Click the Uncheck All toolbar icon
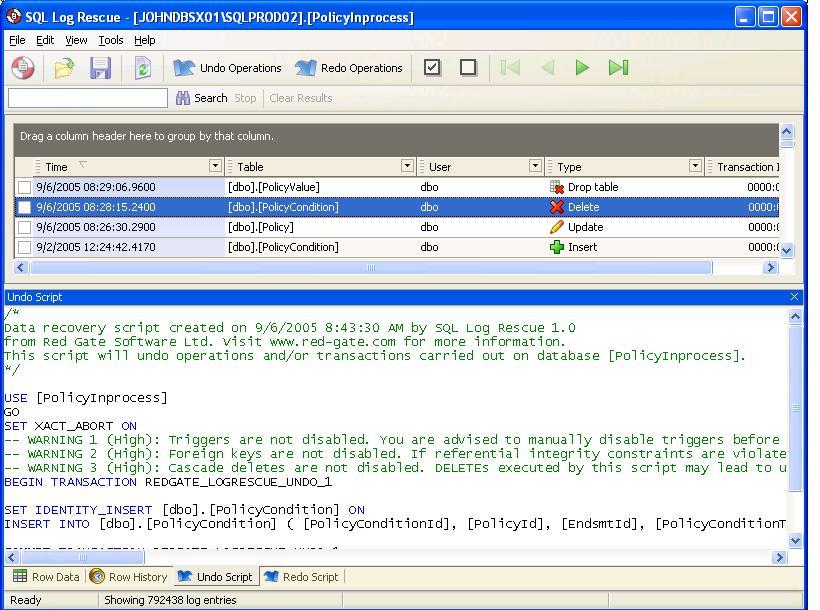The width and height of the screenshot is (820, 610). [468, 68]
